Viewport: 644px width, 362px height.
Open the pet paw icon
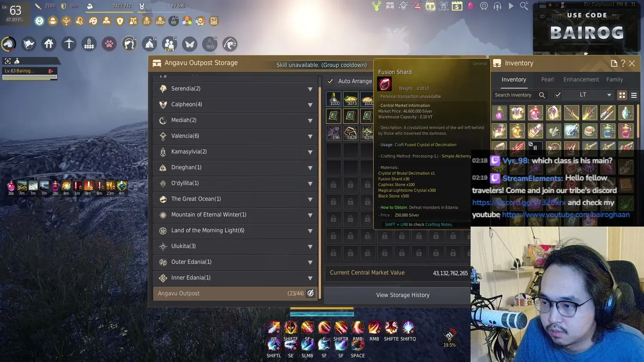109,44
